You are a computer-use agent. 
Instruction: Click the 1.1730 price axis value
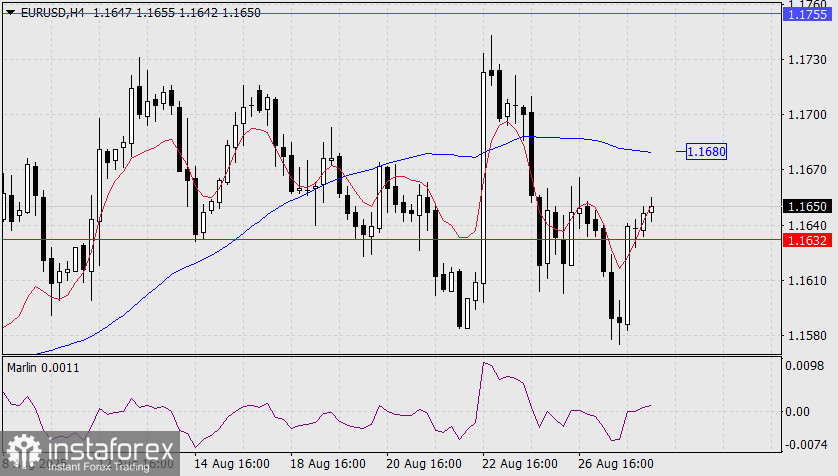coord(807,59)
